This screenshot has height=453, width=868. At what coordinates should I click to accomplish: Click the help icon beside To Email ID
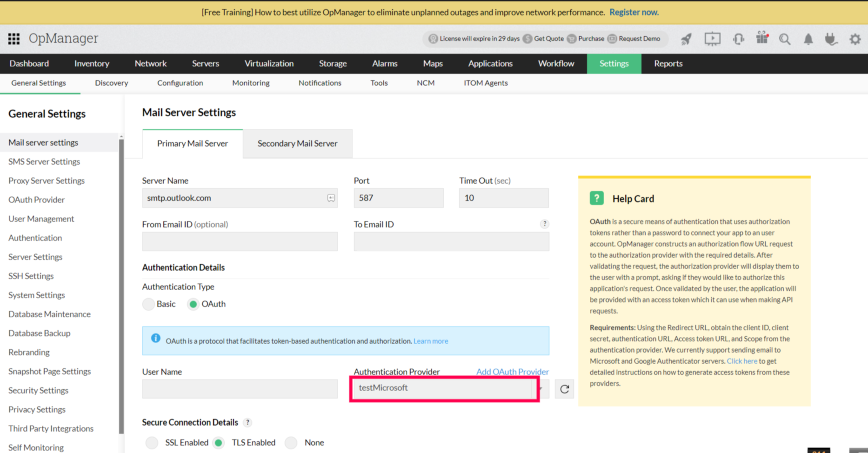pos(544,224)
